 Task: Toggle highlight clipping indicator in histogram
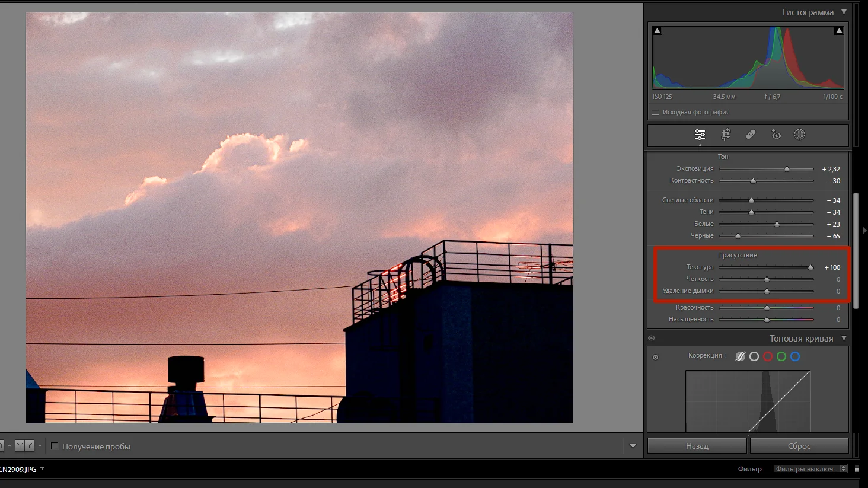(x=838, y=31)
